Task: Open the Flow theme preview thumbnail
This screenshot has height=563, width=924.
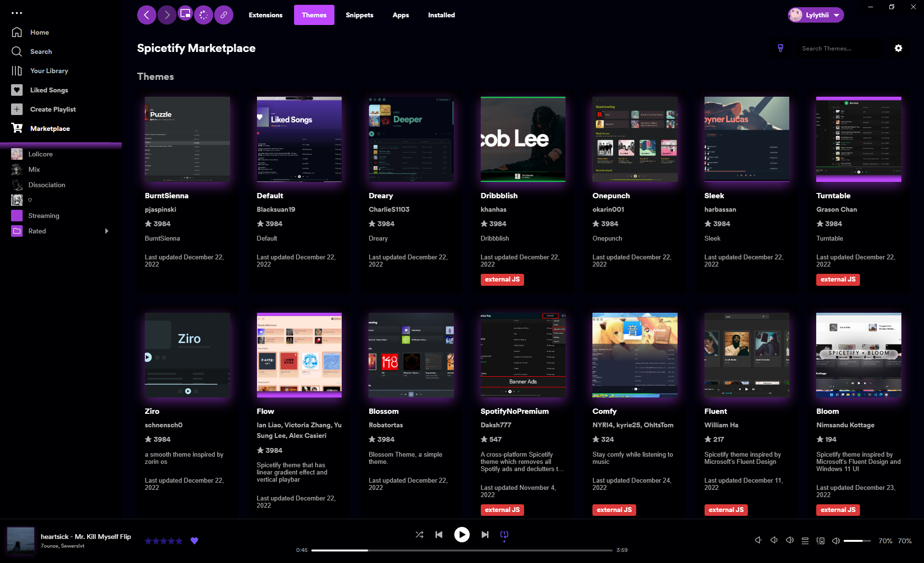Action: pos(299,355)
